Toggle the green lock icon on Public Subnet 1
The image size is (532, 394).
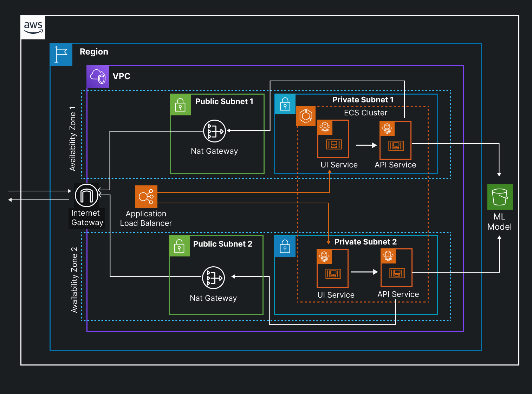pyautogui.click(x=180, y=104)
